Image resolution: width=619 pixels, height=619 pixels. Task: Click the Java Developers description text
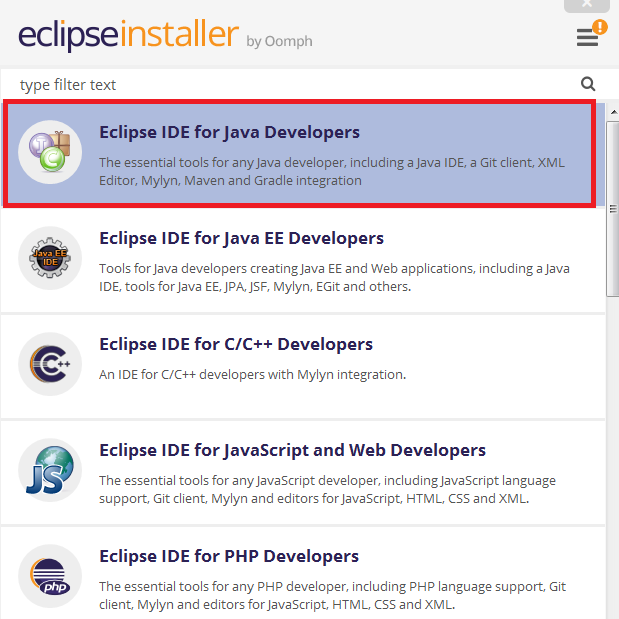click(332, 171)
